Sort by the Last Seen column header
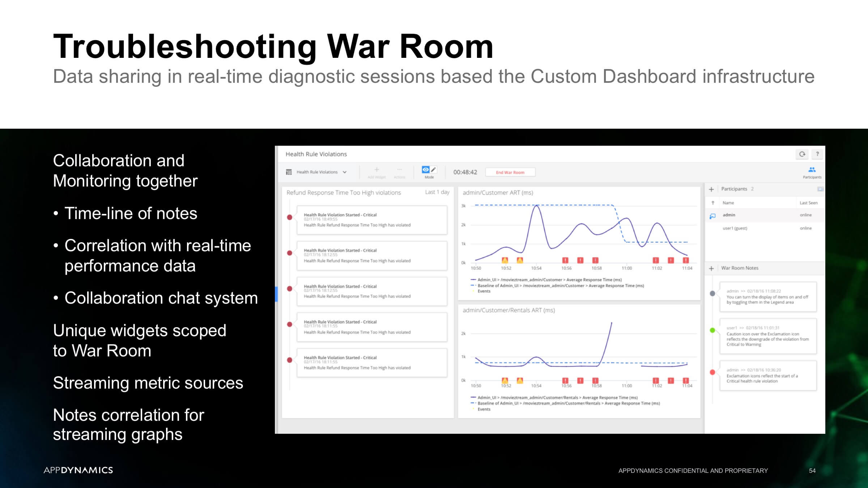This screenshot has height=488, width=868. [808, 203]
